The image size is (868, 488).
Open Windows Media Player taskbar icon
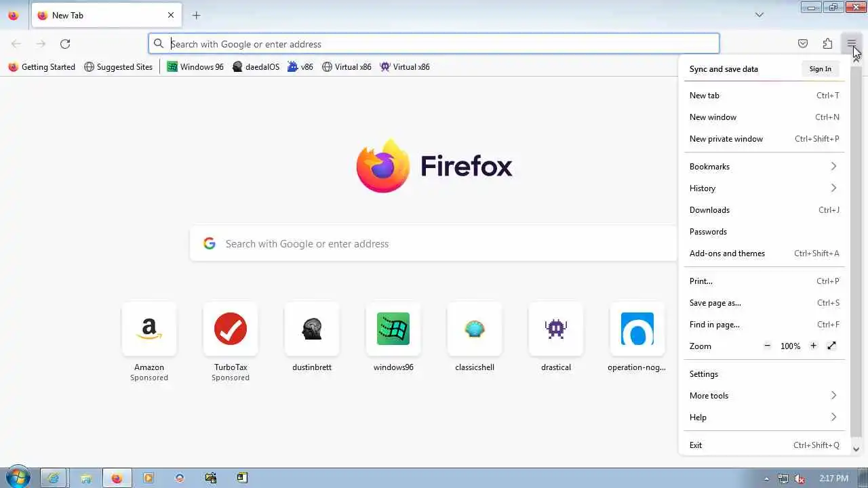pyautogui.click(x=149, y=478)
